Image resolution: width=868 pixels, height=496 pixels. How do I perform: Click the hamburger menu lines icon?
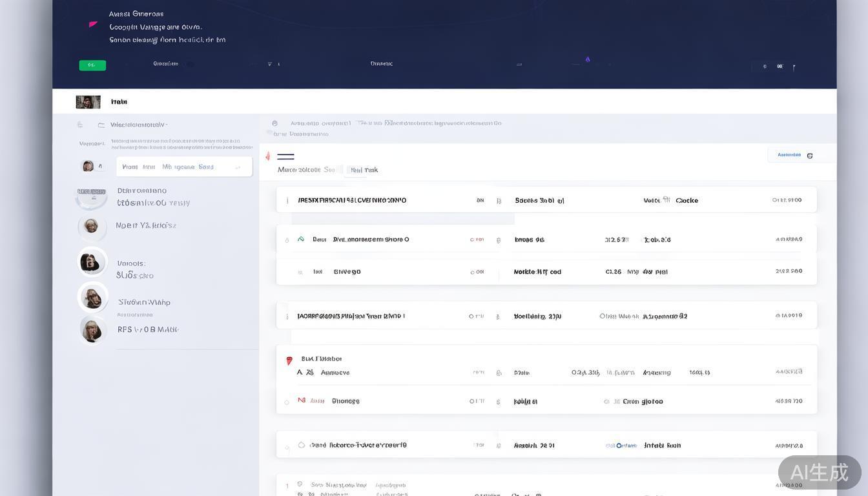285,156
